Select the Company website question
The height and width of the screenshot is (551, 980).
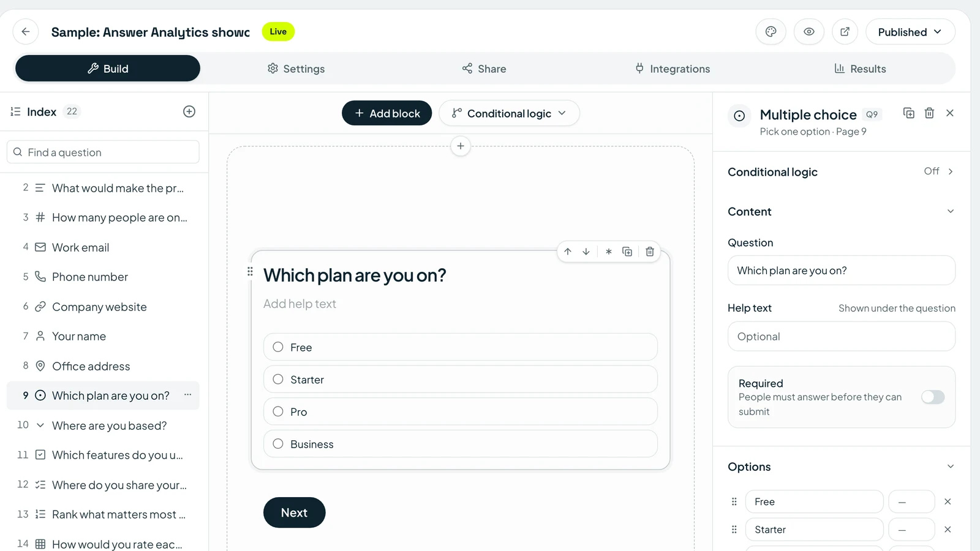coord(103,307)
